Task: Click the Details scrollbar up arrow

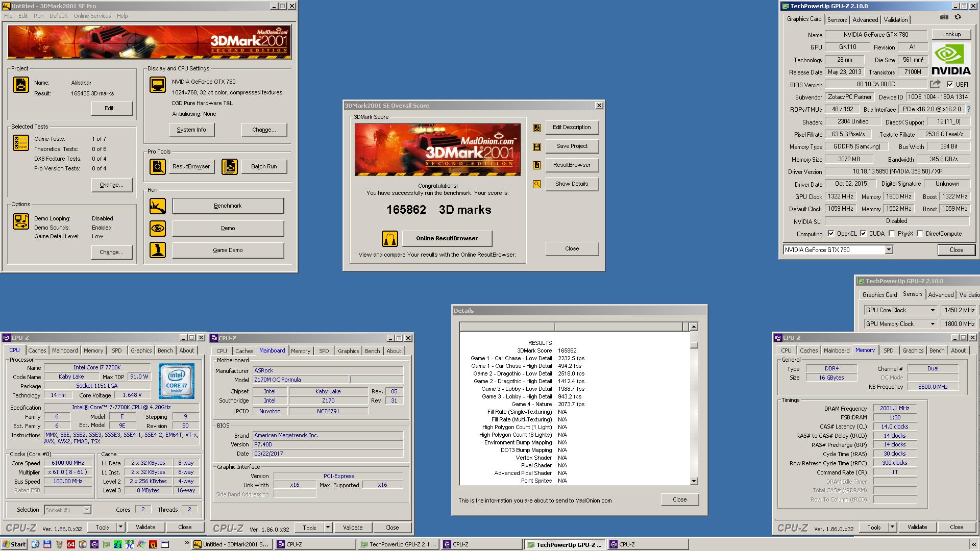Action: click(694, 327)
